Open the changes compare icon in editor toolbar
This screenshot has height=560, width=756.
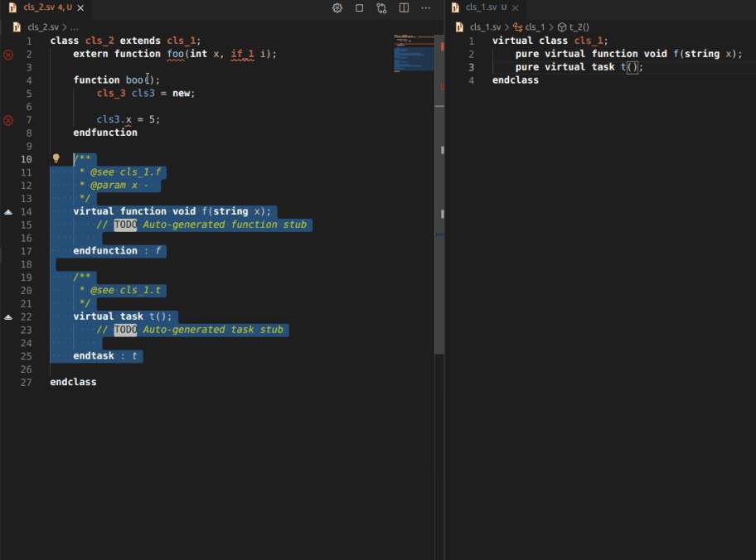point(381,8)
